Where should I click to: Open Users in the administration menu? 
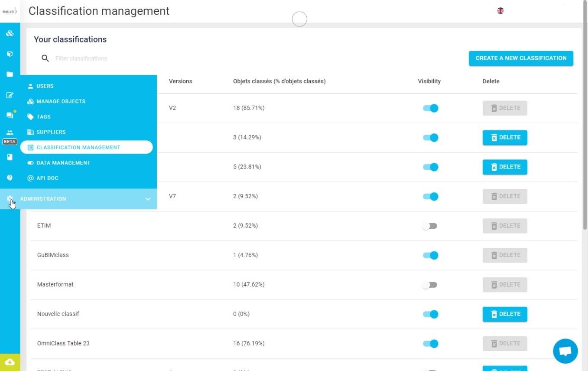(x=45, y=86)
